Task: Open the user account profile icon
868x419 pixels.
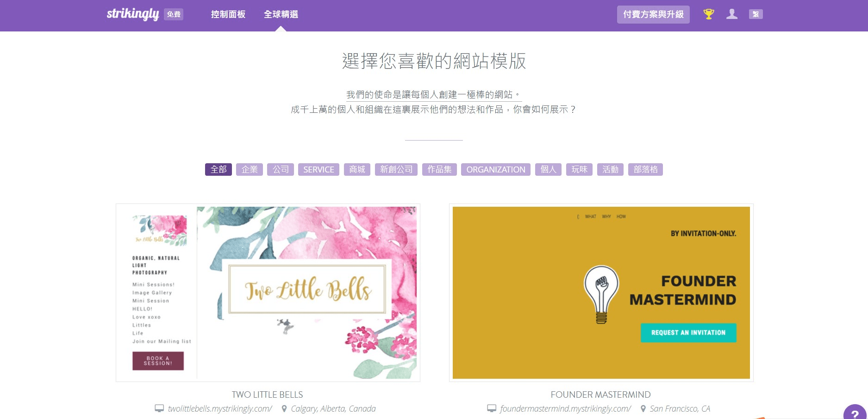Action: [732, 14]
